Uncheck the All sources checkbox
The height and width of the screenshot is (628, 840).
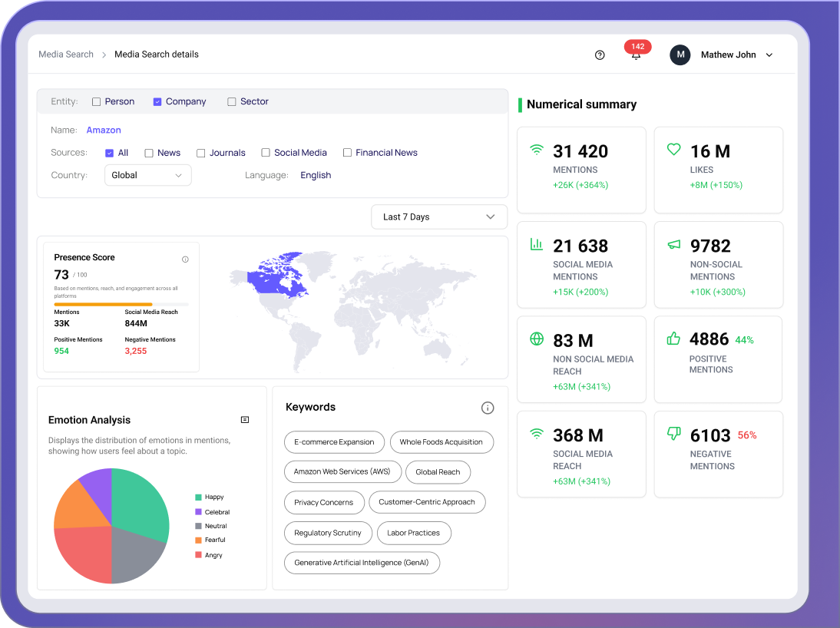pos(109,154)
